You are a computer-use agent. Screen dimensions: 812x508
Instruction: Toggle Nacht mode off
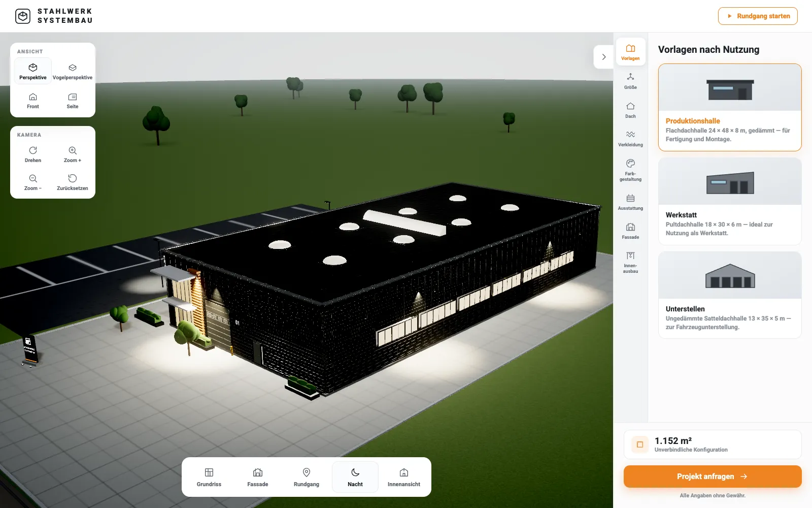coord(355,477)
